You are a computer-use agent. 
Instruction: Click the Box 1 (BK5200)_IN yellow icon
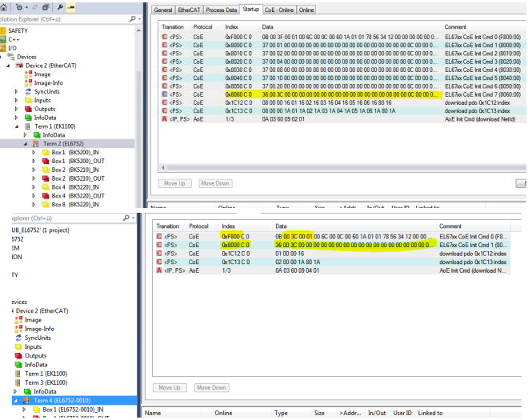point(46,153)
